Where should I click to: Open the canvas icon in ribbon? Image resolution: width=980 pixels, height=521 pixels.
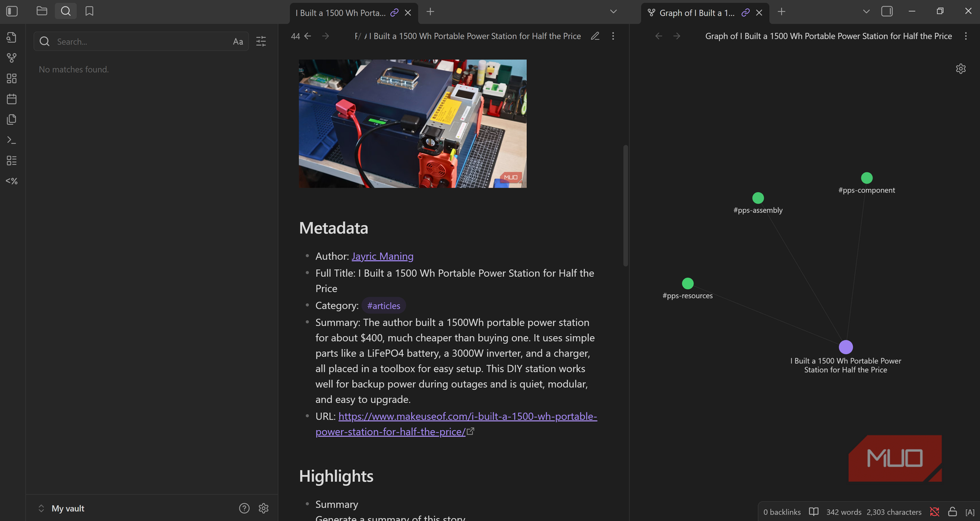[11, 78]
